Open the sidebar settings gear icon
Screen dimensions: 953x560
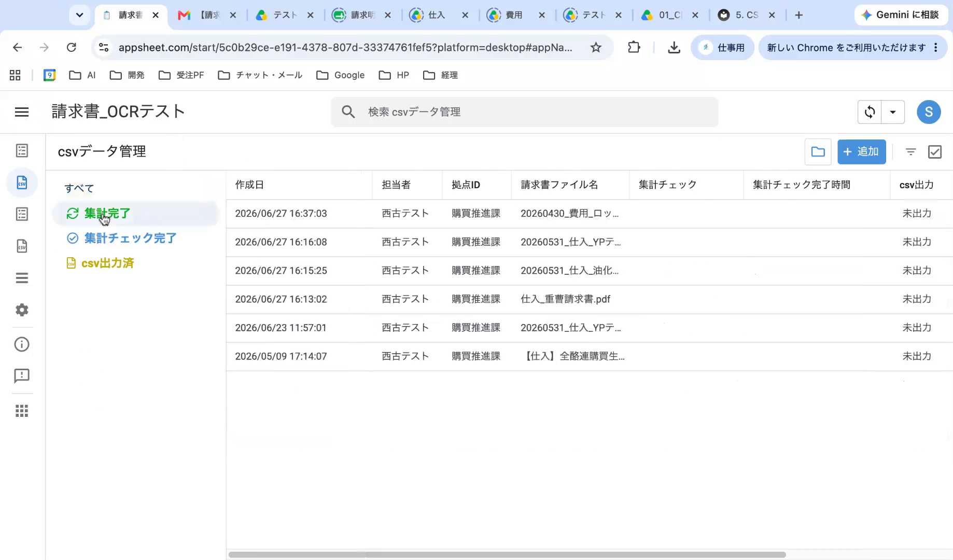pos(22,310)
